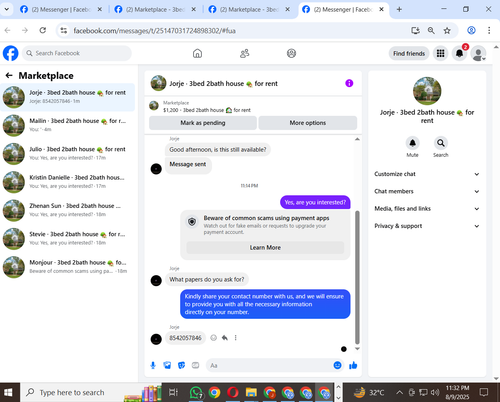
Task: Go to the Home feed icon
Action: [x=197, y=53]
